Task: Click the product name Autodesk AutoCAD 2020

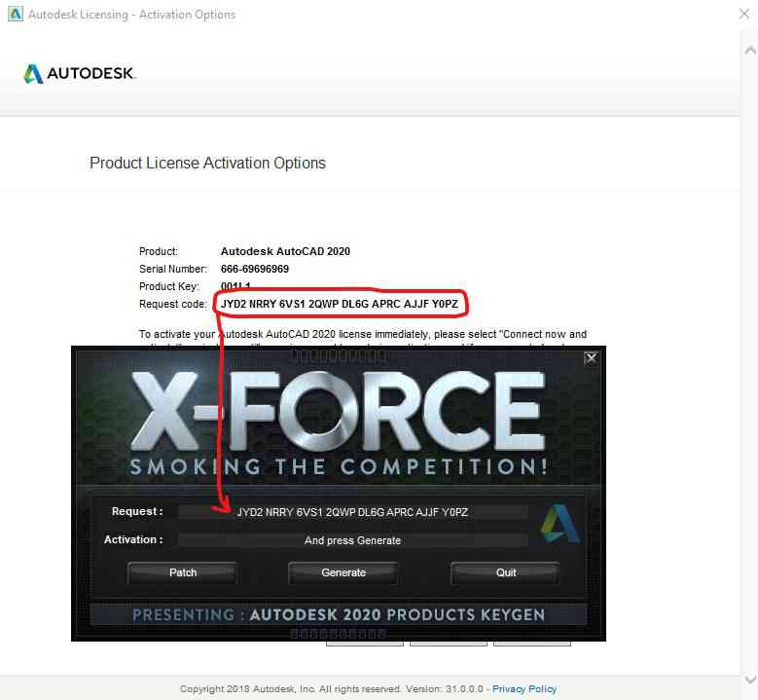Action: (x=285, y=251)
